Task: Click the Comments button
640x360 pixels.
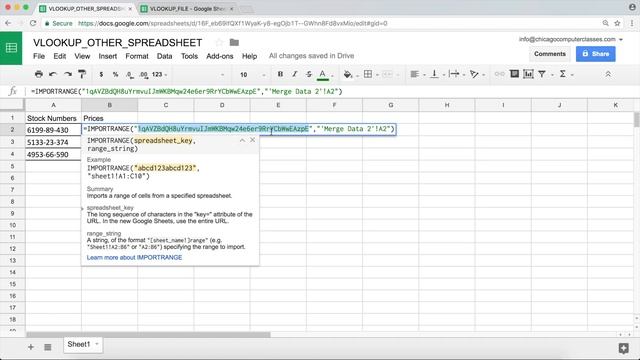Action: tap(550, 54)
